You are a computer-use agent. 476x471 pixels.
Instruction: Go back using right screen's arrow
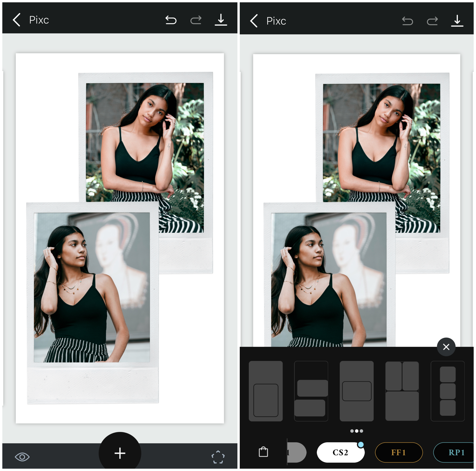coord(254,21)
